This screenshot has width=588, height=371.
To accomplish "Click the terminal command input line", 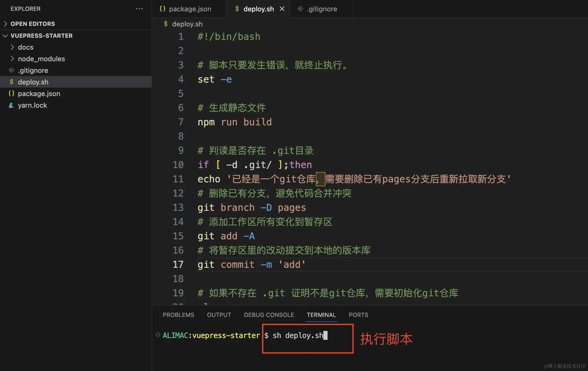I will (298, 335).
